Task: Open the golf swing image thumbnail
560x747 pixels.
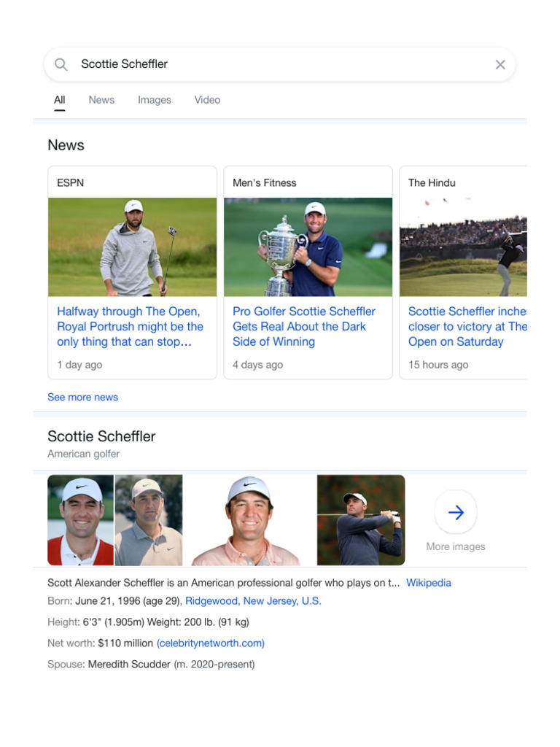Action: [361, 520]
